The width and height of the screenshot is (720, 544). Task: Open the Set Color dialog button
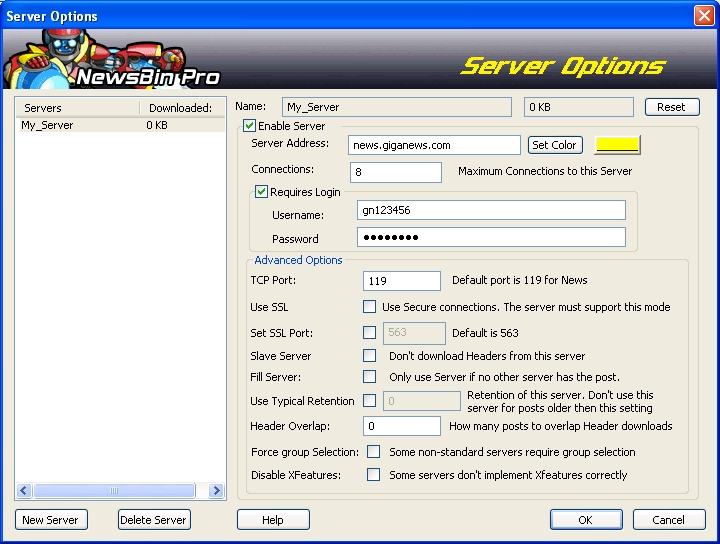(x=555, y=145)
